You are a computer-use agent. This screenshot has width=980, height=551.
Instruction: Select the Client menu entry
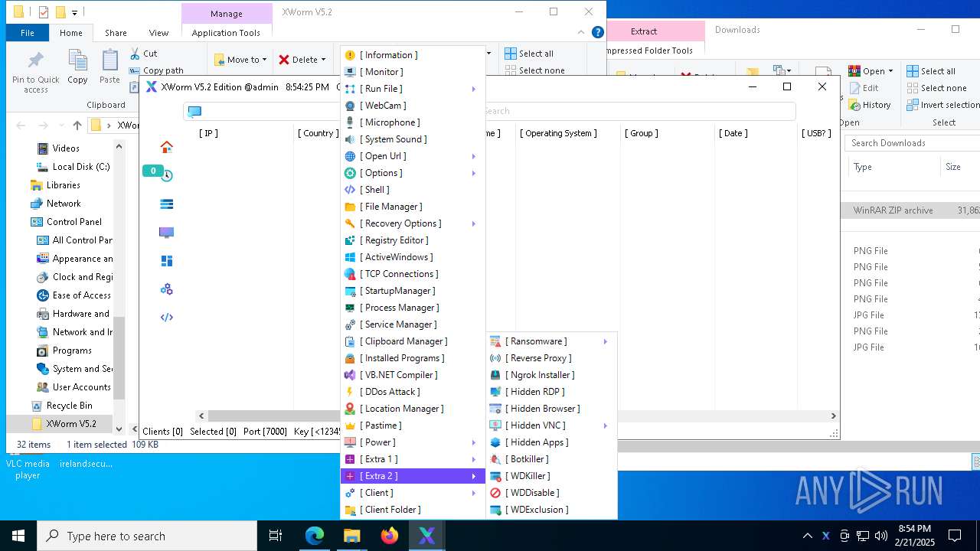[413, 493]
